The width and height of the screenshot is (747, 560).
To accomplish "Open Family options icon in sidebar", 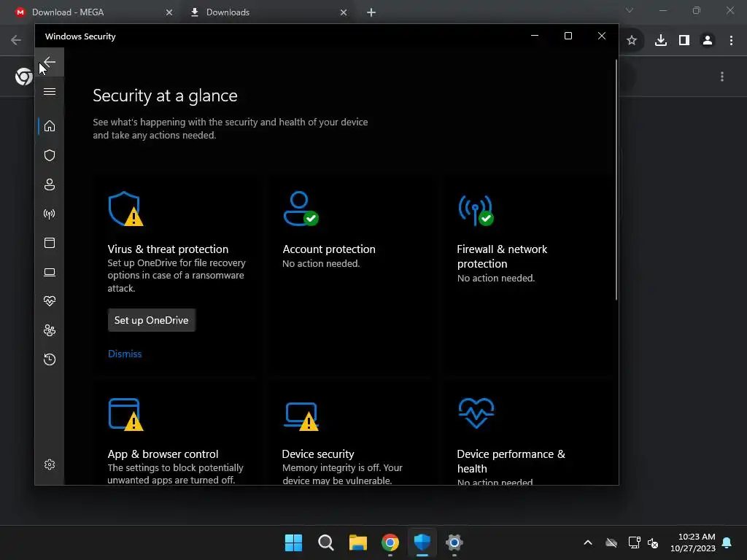I will pyautogui.click(x=50, y=330).
